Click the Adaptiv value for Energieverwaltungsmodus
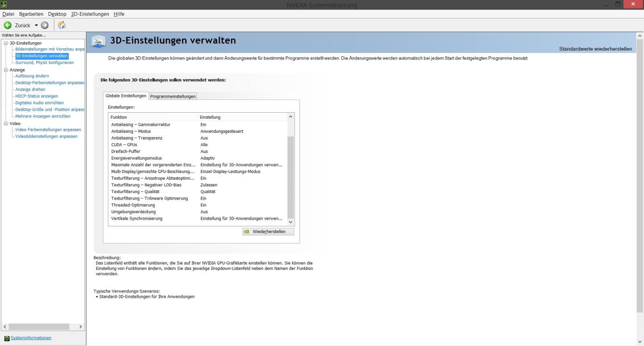The height and width of the screenshot is (346, 644). 208,158
